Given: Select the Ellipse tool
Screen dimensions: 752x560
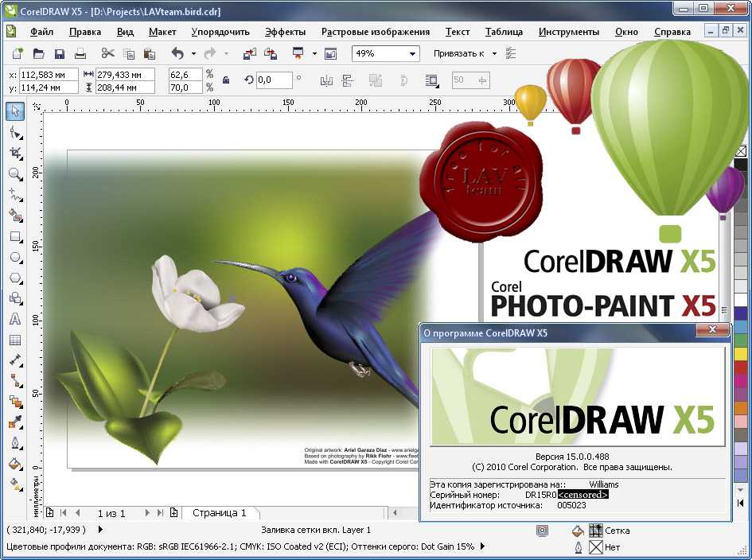Looking at the screenshot, I should 15,258.
